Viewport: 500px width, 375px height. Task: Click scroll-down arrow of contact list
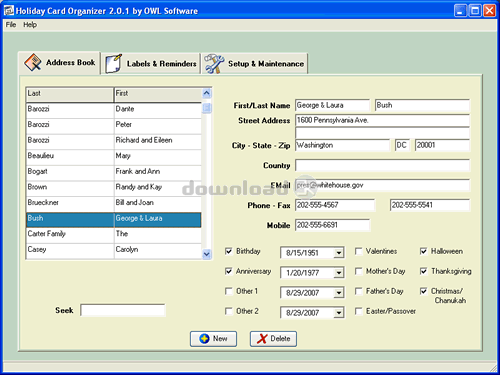(x=207, y=254)
